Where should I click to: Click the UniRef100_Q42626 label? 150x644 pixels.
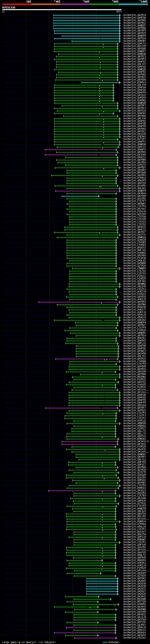coord(135,594)
